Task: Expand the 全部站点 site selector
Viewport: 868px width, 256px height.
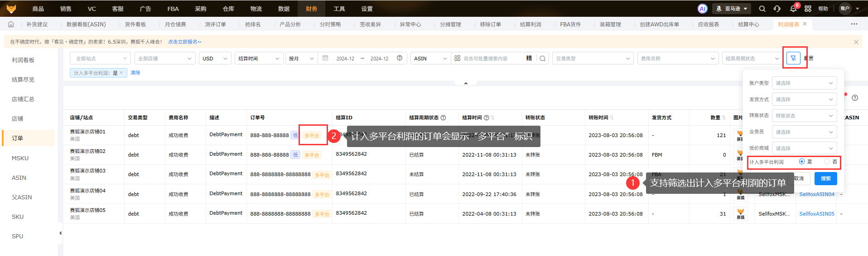Action: coord(100,59)
